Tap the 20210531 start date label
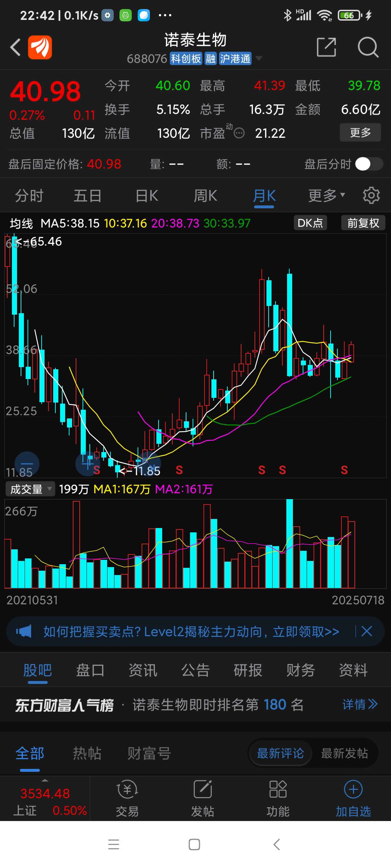391x868 pixels. click(32, 600)
